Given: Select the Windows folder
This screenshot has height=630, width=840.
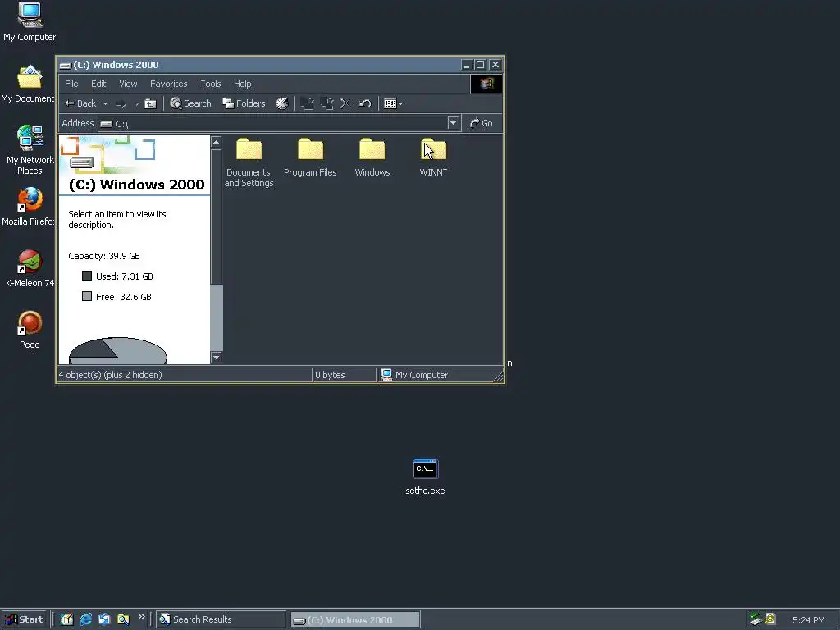Looking at the screenshot, I should 372,157.
